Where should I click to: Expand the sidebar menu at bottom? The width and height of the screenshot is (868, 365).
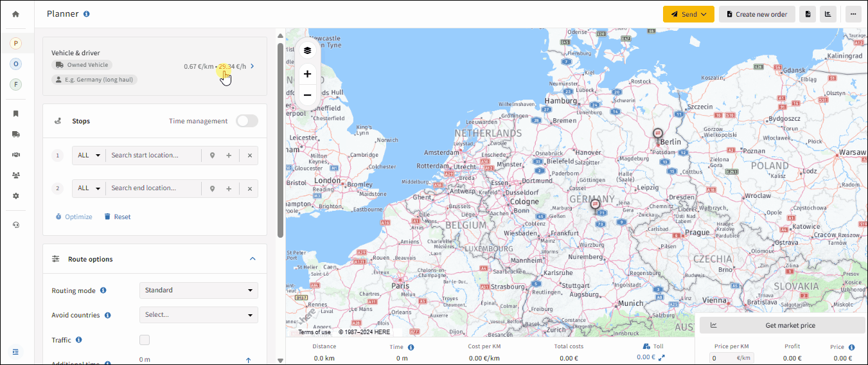pyautogui.click(x=16, y=352)
